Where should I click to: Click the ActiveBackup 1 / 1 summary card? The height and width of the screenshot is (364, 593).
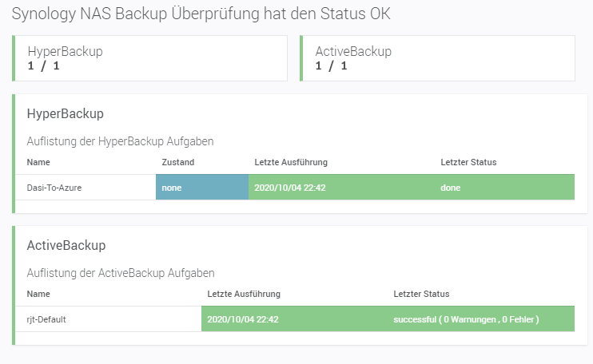(x=437, y=58)
